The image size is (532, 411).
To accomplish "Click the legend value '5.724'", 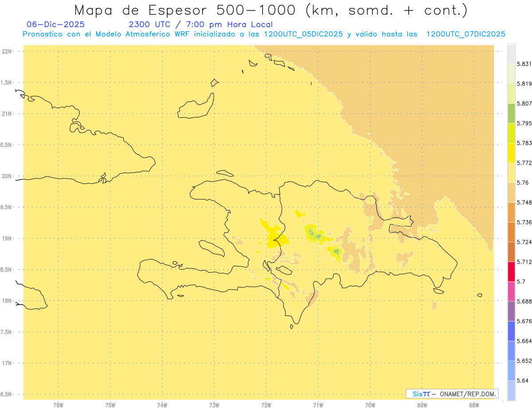I will coord(524,242).
